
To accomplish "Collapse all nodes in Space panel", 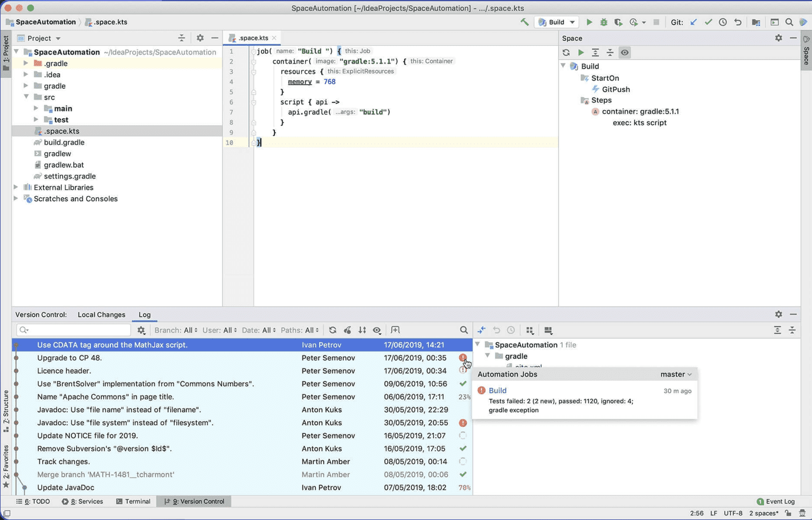I will pos(610,53).
